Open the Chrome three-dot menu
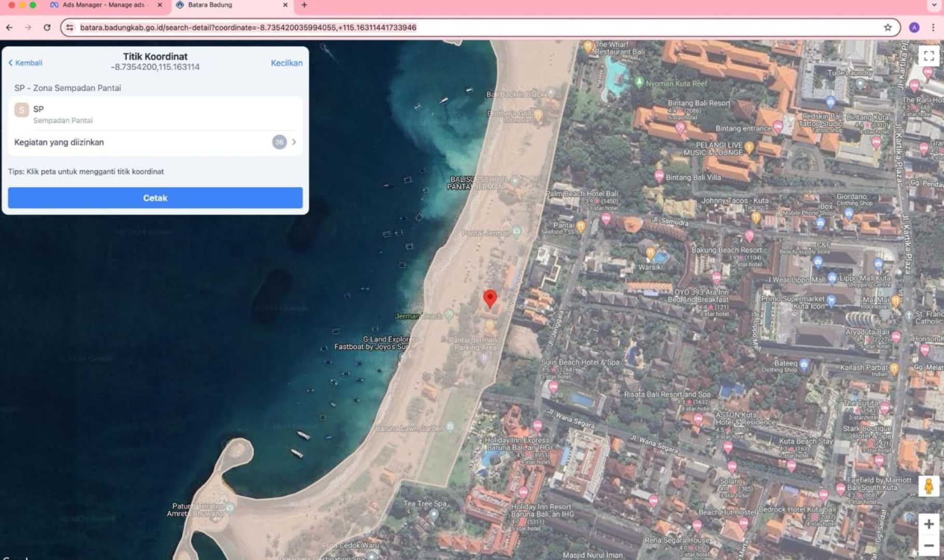 [x=933, y=27]
